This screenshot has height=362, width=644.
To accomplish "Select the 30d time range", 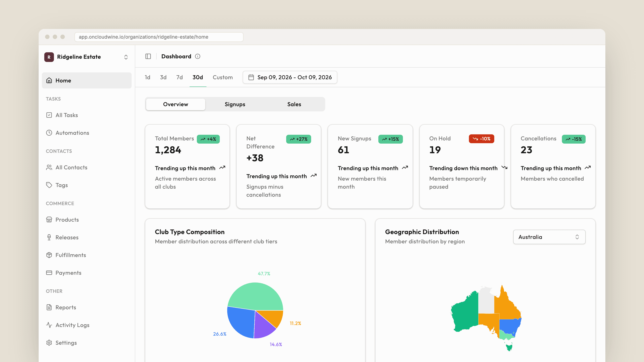I will coord(198,77).
